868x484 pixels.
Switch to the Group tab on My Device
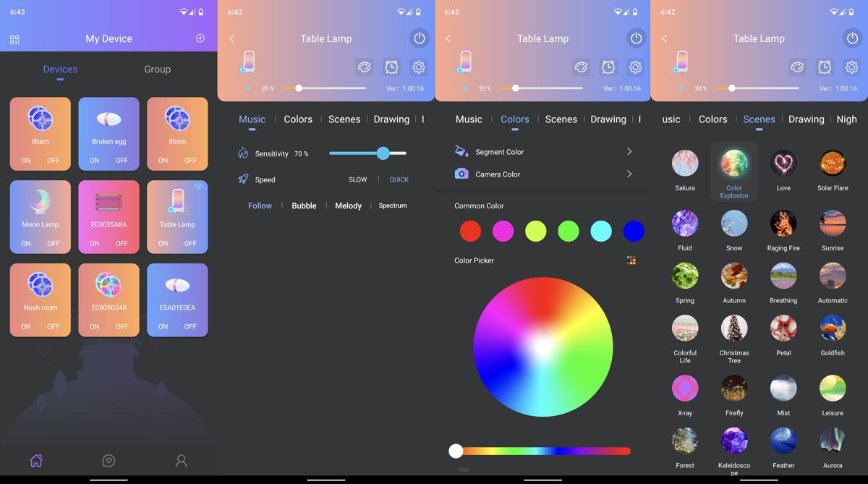click(157, 69)
